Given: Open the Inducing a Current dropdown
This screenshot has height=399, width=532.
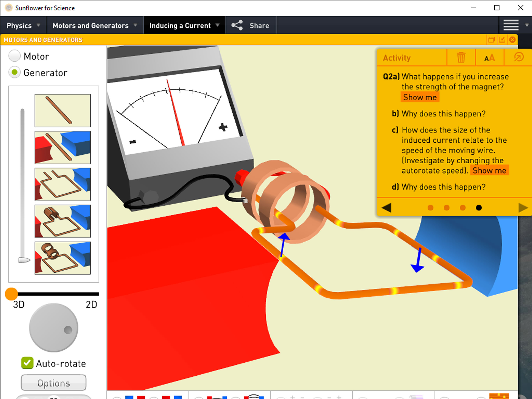Looking at the screenshot, I should [184, 25].
